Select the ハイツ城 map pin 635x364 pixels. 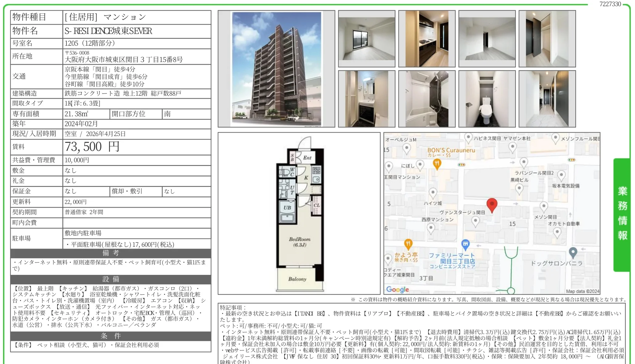pos(433,192)
